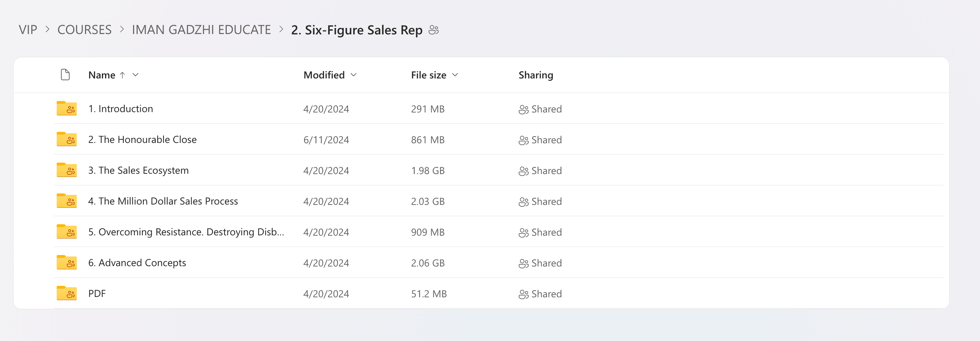This screenshot has height=341, width=980.
Task: Open the 2. The Honourable Close folder icon
Action: tap(67, 139)
